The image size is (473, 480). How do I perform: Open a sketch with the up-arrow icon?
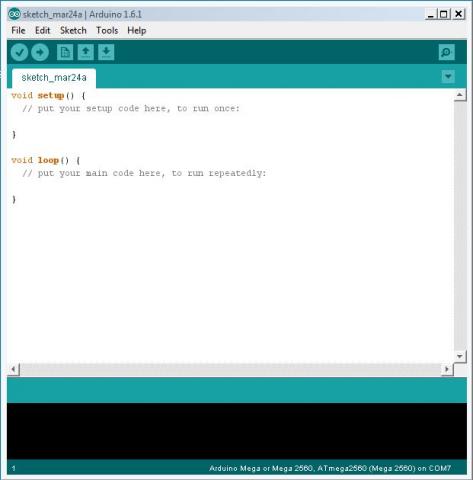(x=86, y=52)
